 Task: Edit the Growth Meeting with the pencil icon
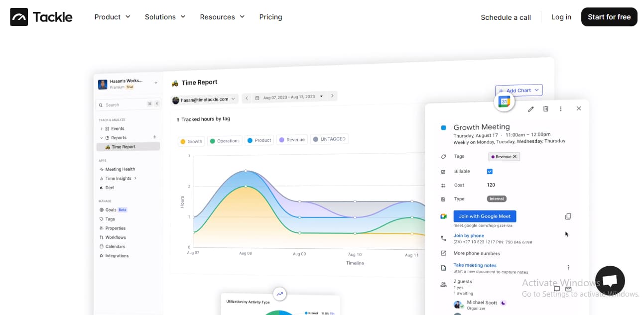531,108
